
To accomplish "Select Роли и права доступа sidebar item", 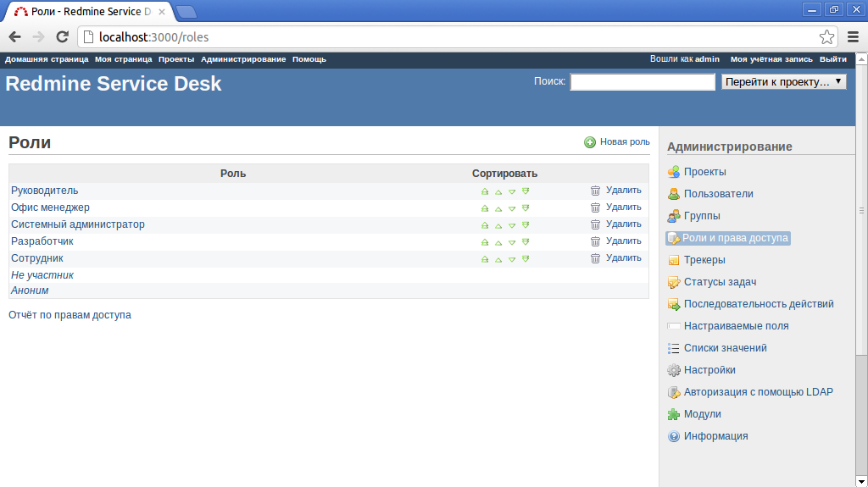I will coord(728,238).
